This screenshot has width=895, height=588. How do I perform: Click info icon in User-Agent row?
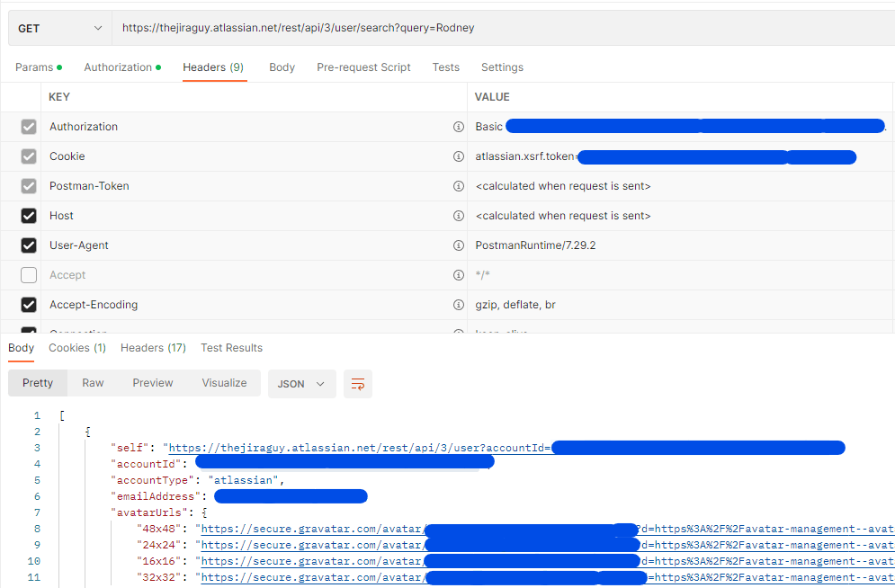[459, 245]
